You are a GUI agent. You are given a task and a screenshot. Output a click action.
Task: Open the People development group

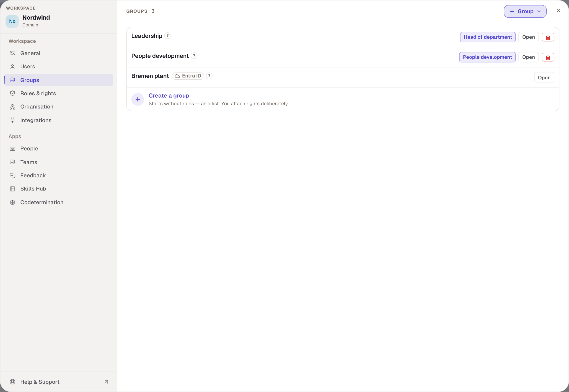pyautogui.click(x=528, y=57)
